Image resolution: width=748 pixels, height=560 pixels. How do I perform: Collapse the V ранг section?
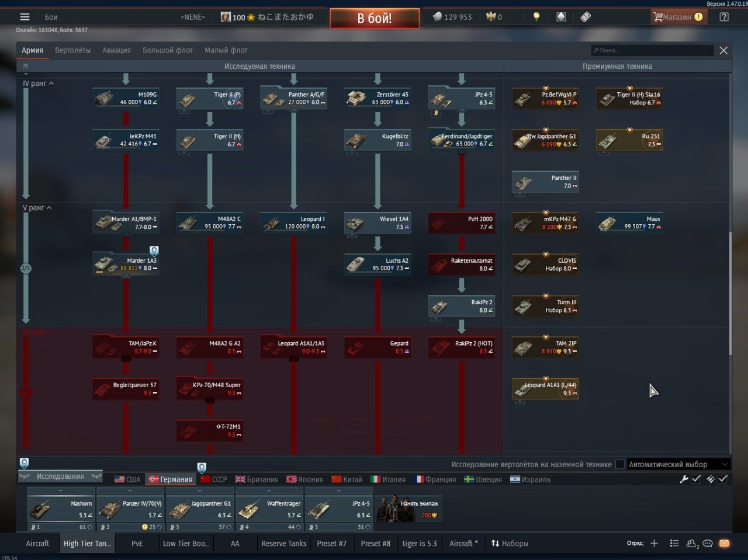(x=37, y=208)
